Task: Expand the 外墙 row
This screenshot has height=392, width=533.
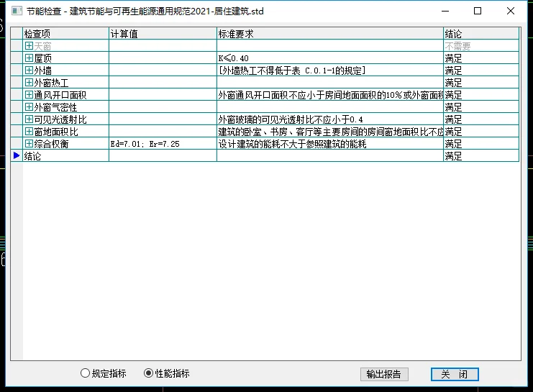Action: [x=29, y=70]
